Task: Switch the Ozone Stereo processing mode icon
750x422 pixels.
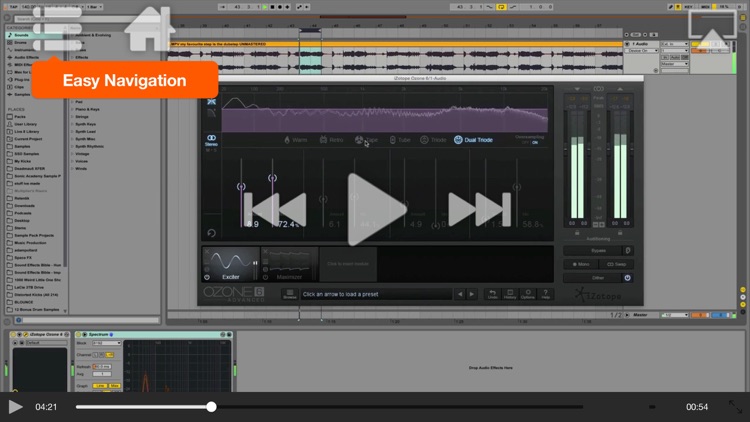Action: click(211, 140)
